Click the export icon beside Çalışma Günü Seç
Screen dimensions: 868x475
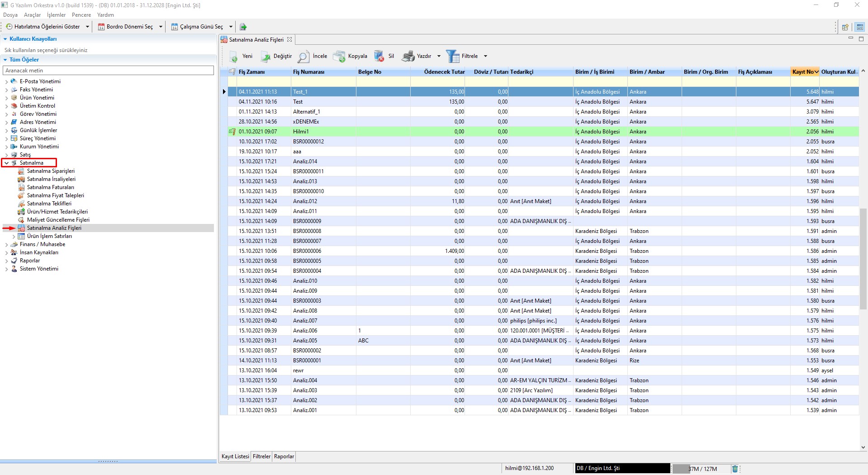(x=243, y=27)
